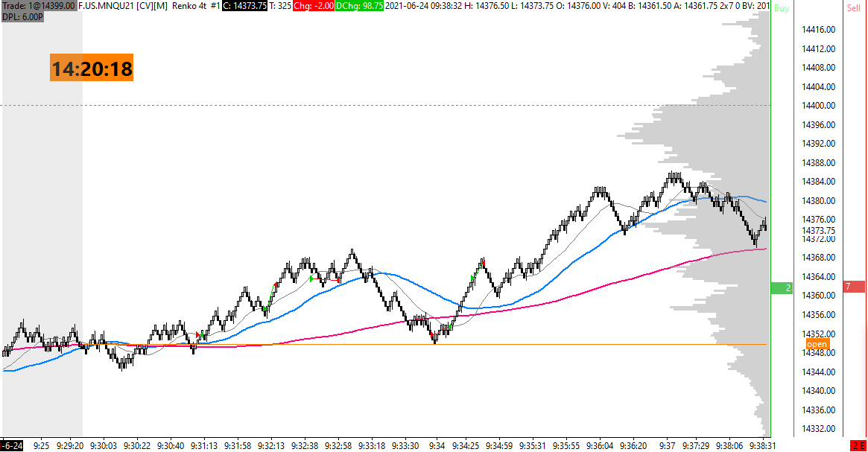Click the 'C: 14373.75' close value
The image size is (868, 452).
point(244,6)
